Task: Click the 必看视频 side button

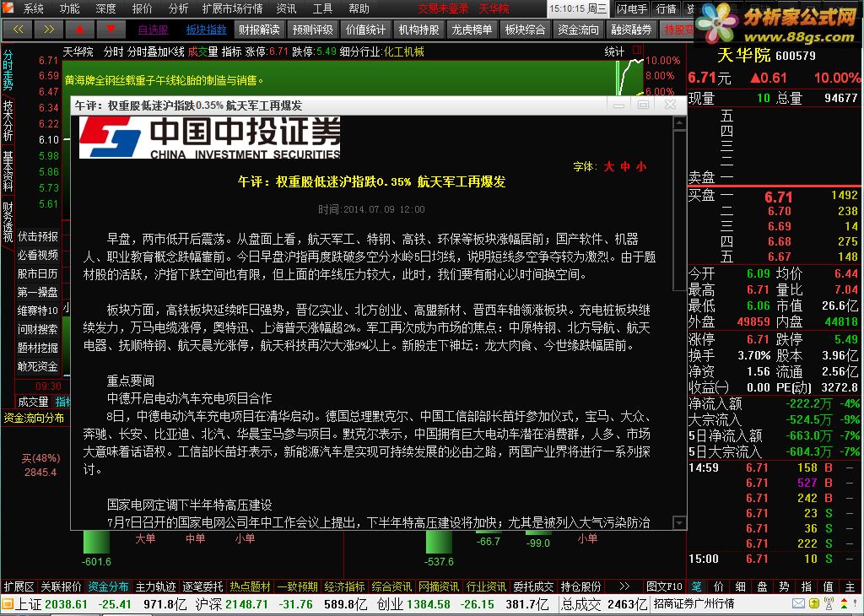Action: tap(37, 255)
